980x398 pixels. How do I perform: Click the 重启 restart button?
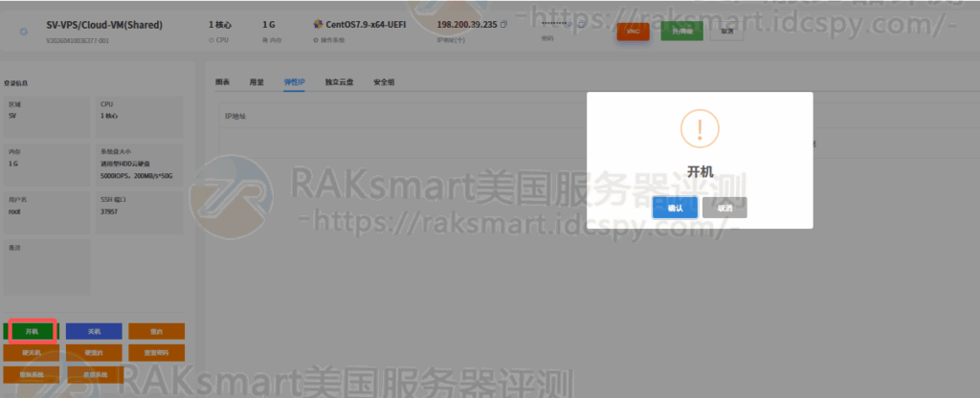(x=157, y=331)
